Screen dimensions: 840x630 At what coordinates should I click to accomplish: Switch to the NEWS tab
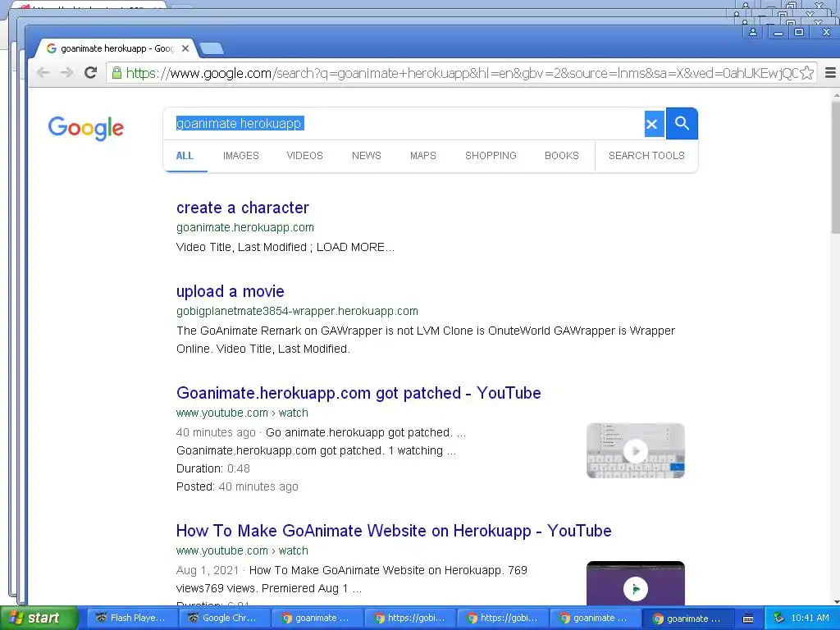[x=367, y=155]
